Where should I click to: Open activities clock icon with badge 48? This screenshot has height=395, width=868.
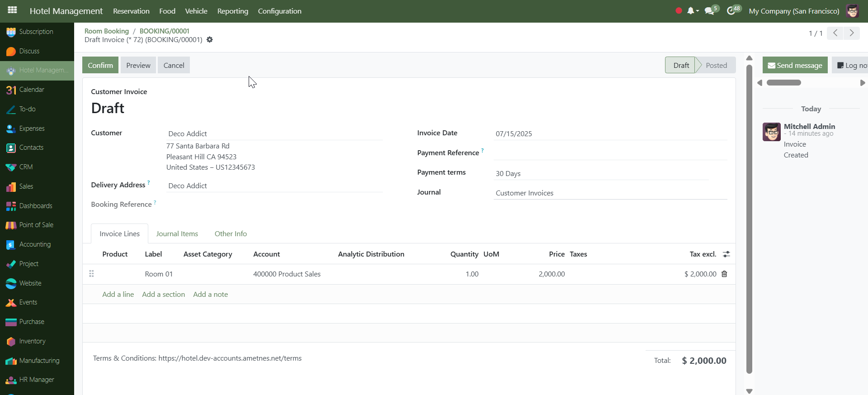(731, 11)
